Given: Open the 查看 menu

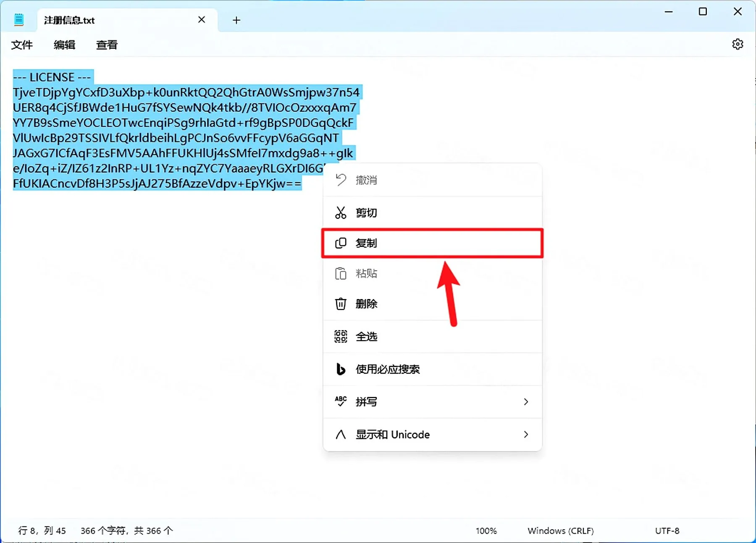Looking at the screenshot, I should point(107,45).
